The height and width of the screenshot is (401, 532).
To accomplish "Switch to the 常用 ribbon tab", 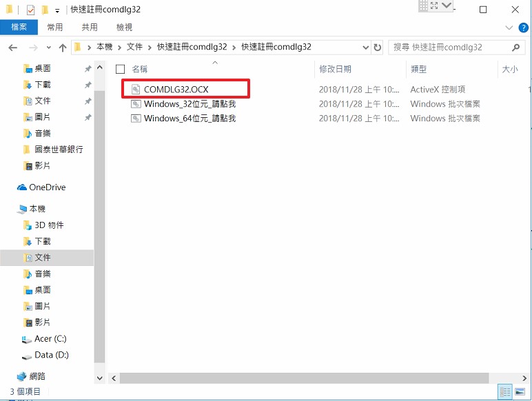I will click(x=54, y=27).
